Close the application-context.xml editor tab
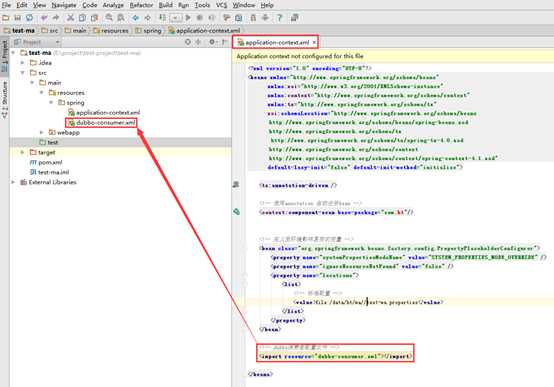 (x=314, y=42)
